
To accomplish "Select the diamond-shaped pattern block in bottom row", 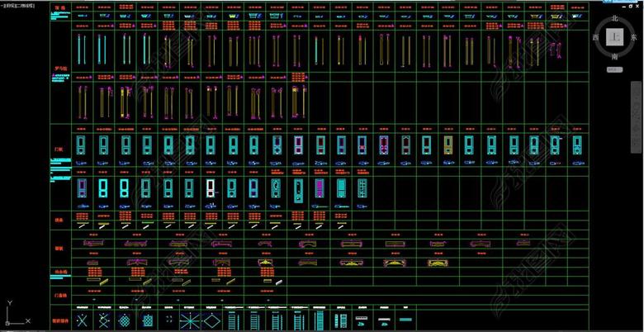I will tap(211, 320).
